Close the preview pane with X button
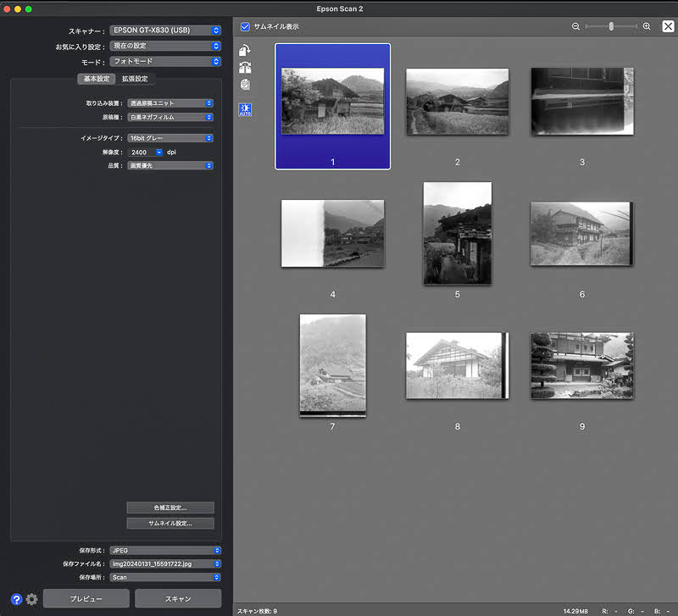This screenshot has width=678, height=616. [x=668, y=26]
